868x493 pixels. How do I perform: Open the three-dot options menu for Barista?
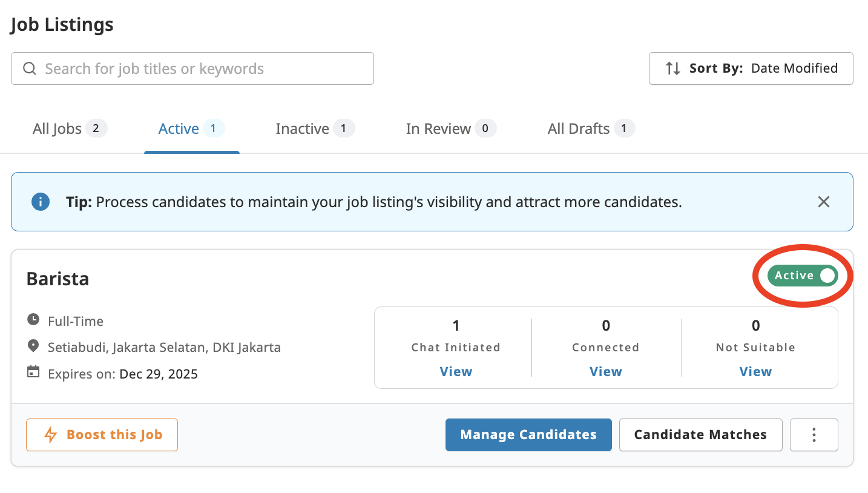(x=814, y=435)
